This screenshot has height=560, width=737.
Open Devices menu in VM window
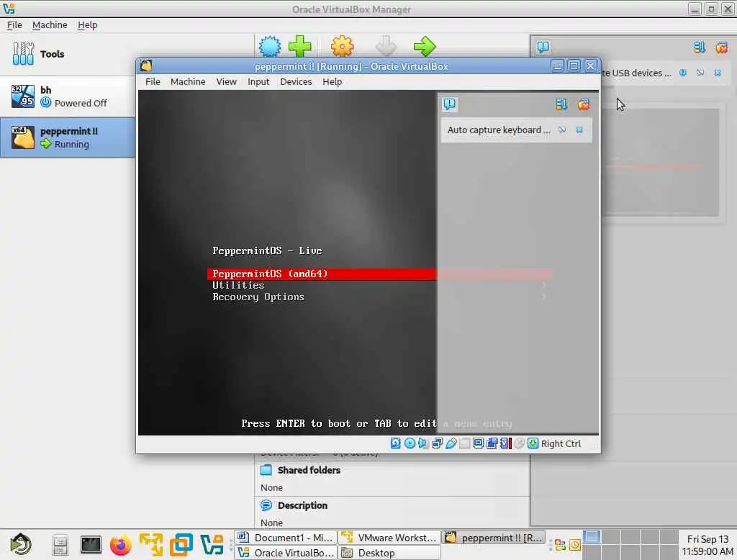(x=296, y=82)
